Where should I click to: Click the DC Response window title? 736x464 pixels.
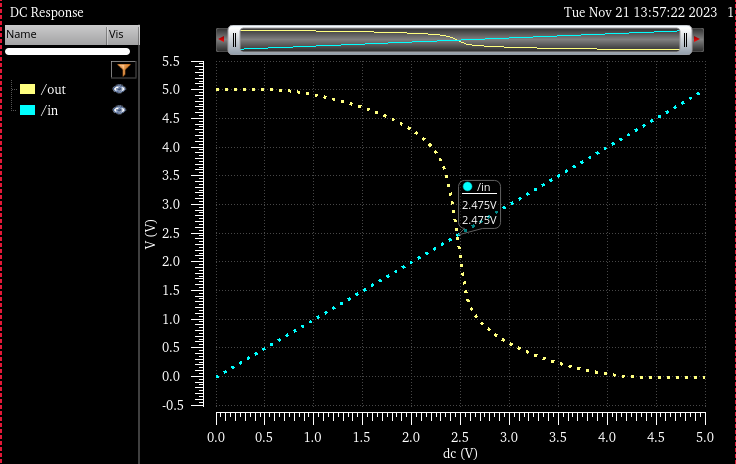click(46, 12)
